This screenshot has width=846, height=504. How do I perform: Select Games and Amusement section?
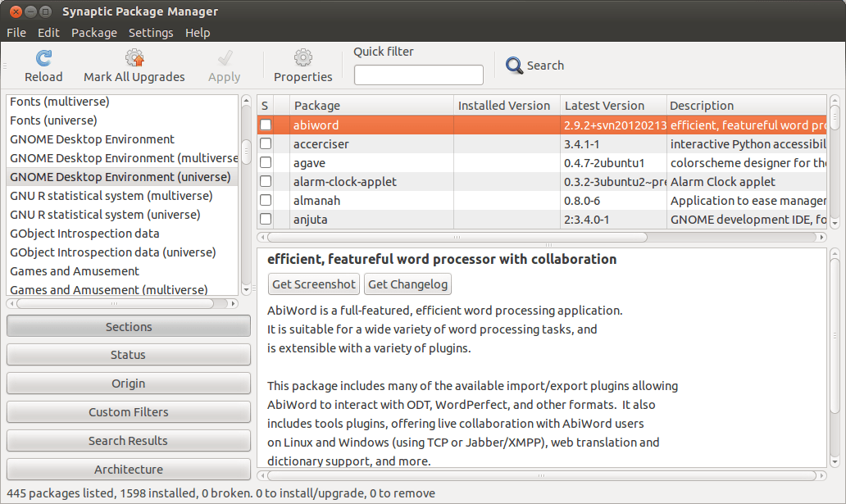[122, 271]
